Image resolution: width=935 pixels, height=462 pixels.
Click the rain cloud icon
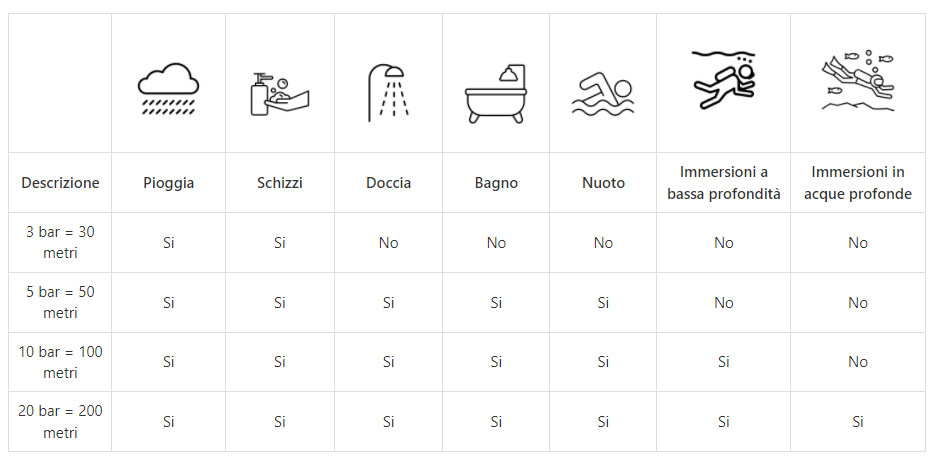pyautogui.click(x=168, y=90)
